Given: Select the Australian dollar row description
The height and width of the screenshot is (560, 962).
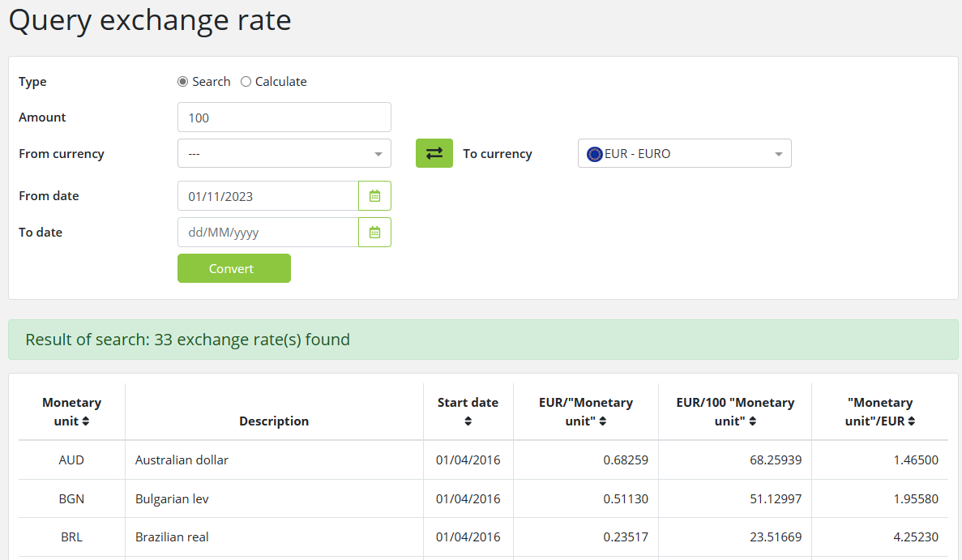Looking at the screenshot, I should tap(182, 460).
